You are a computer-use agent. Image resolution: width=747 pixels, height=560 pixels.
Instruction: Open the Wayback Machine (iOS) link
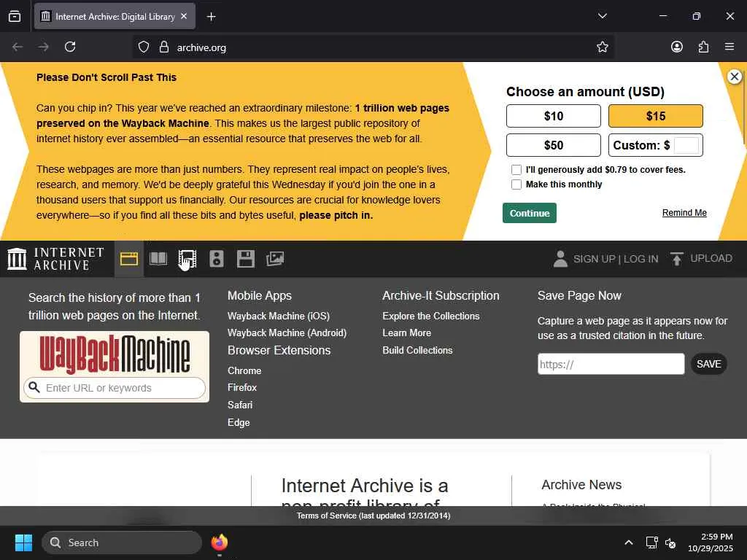click(279, 316)
